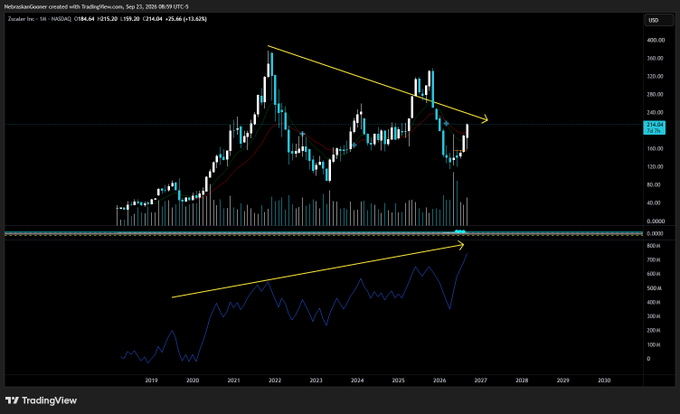
Task: Click the 2027 label on the time axis
Action: pyautogui.click(x=481, y=380)
